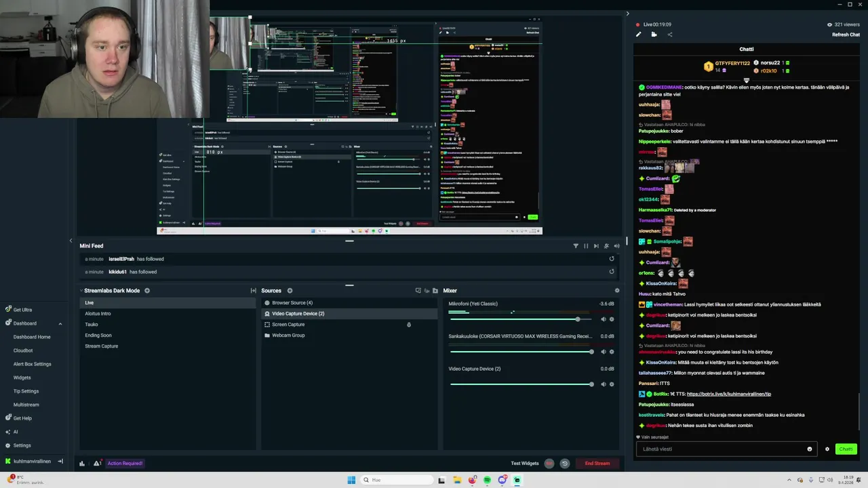Mute Mini Feed event alerts
The image size is (868, 488).
click(606, 246)
